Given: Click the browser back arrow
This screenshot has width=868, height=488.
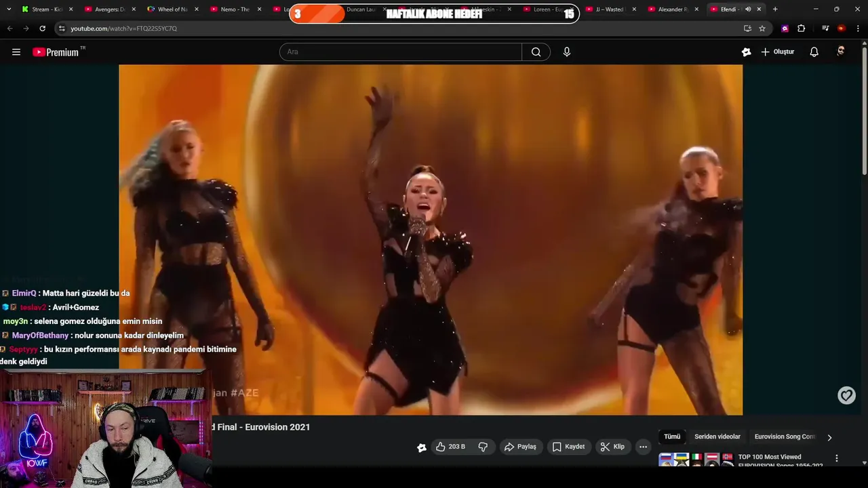Looking at the screenshot, I should 9,28.
